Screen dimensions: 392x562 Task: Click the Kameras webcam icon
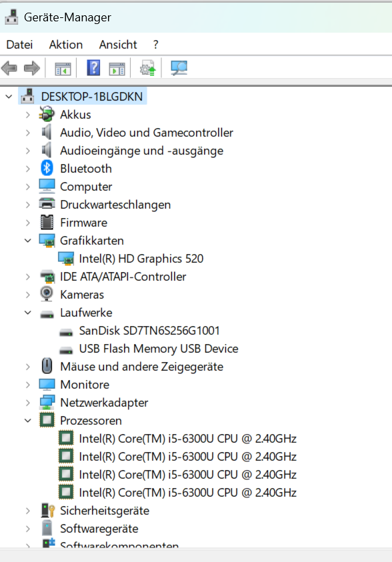point(47,294)
